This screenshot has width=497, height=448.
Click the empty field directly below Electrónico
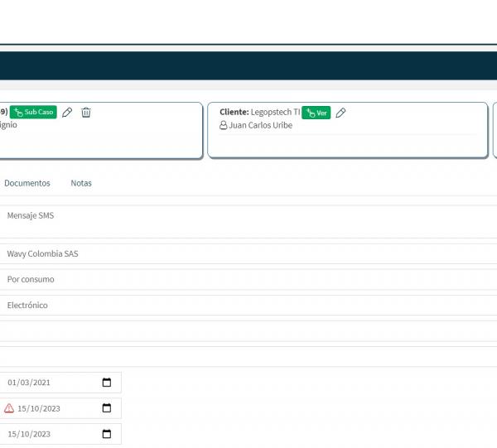tap(248, 331)
